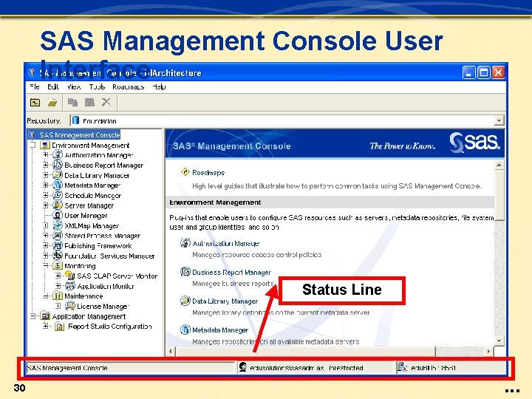The height and width of the screenshot is (399, 532).
Task: Click the Data Library Manager tree icon
Action: (58, 175)
